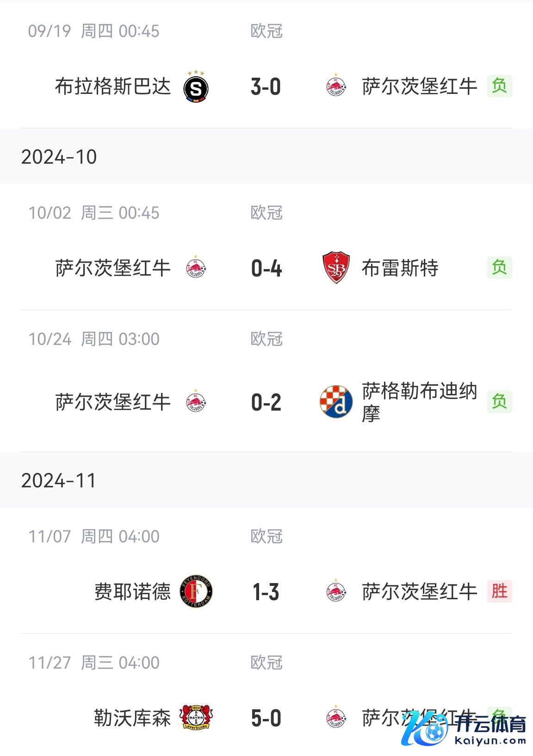This screenshot has width=533, height=756.
Task: Click the 萨格勒布迪纳摩 team name
Action: click(x=419, y=402)
